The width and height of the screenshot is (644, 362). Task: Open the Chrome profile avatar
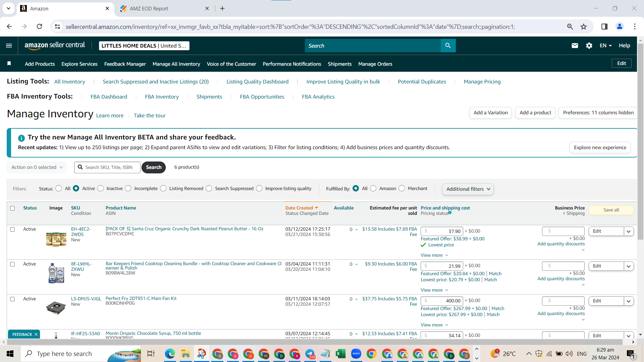620,26
